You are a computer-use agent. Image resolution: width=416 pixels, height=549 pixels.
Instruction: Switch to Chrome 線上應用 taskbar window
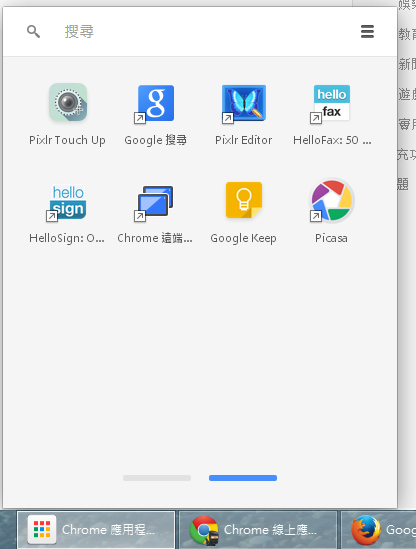(x=258, y=530)
